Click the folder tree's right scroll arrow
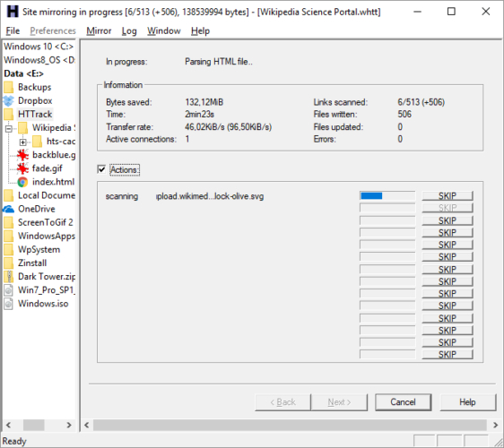Screen dimensions: 504x448 [69, 426]
